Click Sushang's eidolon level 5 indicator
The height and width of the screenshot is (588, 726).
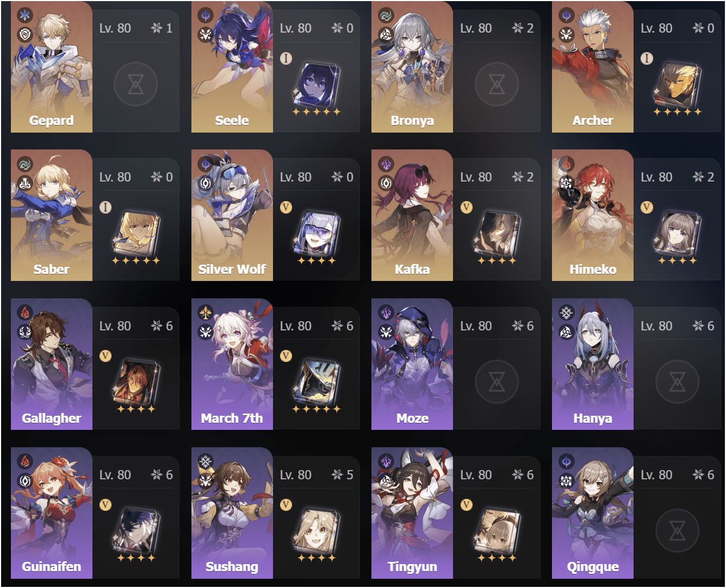pos(343,475)
